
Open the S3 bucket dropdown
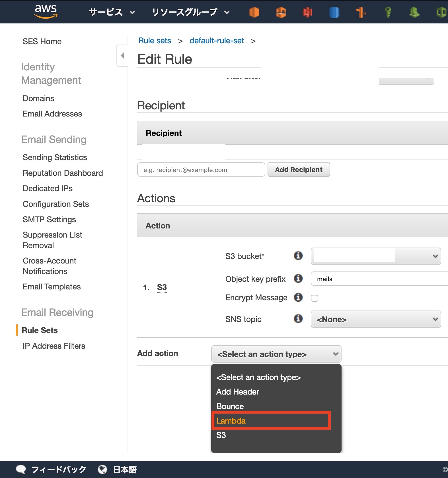click(376, 256)
